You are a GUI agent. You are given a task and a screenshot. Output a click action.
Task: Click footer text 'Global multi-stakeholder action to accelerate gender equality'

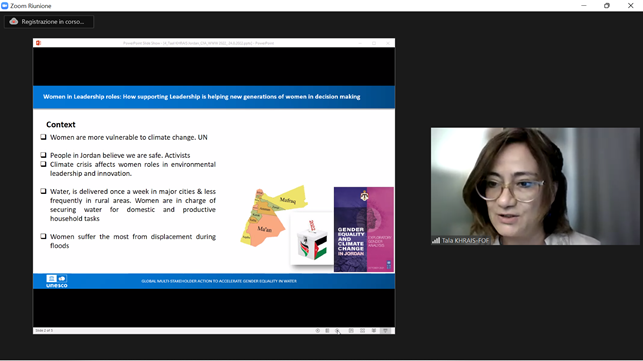point(219,281)
